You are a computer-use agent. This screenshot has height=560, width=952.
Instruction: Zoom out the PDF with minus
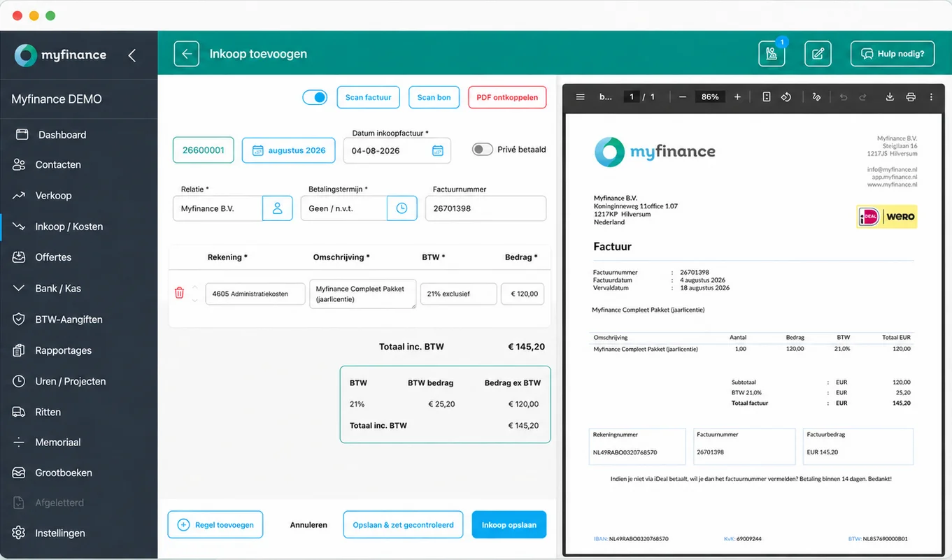pos(683,97)
